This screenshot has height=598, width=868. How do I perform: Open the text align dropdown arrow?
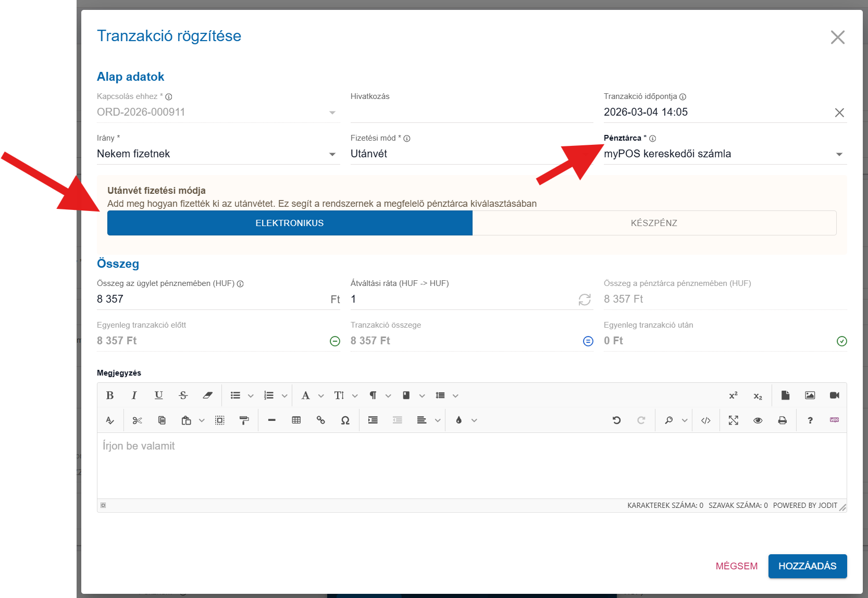pyautogui.click(x=438, y=420)
